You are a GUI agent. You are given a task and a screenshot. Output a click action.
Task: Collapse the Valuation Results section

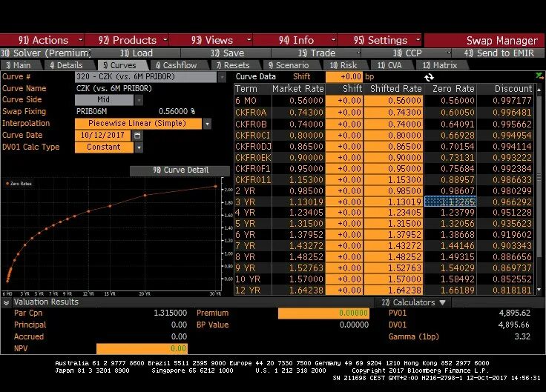point(6,302)
